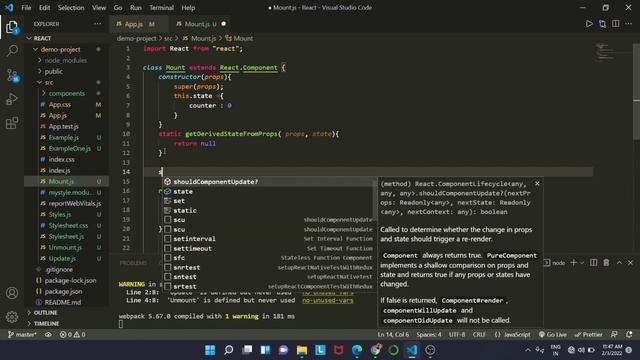The image size is (640, 360).
Task: Kill terminal with trash icon
Action: point(606,263)
